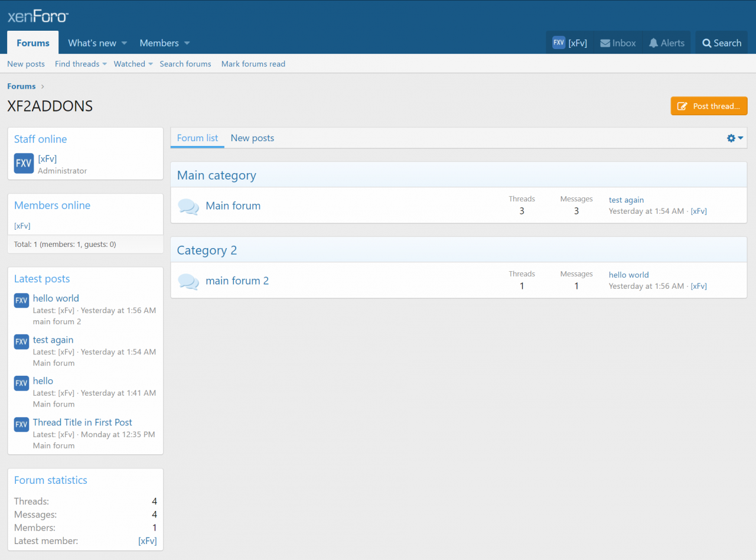Switch to the New posts tab

[x=252, y=138]
